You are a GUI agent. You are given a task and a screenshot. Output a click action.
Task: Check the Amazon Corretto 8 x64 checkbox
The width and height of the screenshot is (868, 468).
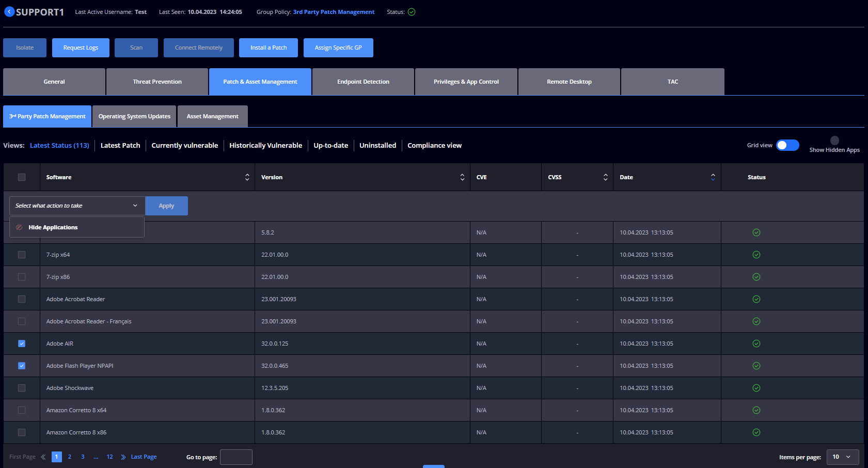pos(22,410)
